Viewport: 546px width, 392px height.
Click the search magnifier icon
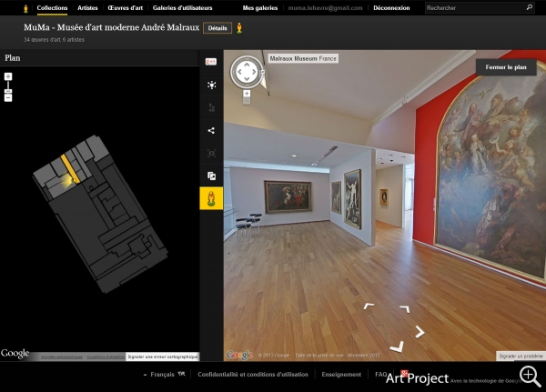[x=529, y=7]
